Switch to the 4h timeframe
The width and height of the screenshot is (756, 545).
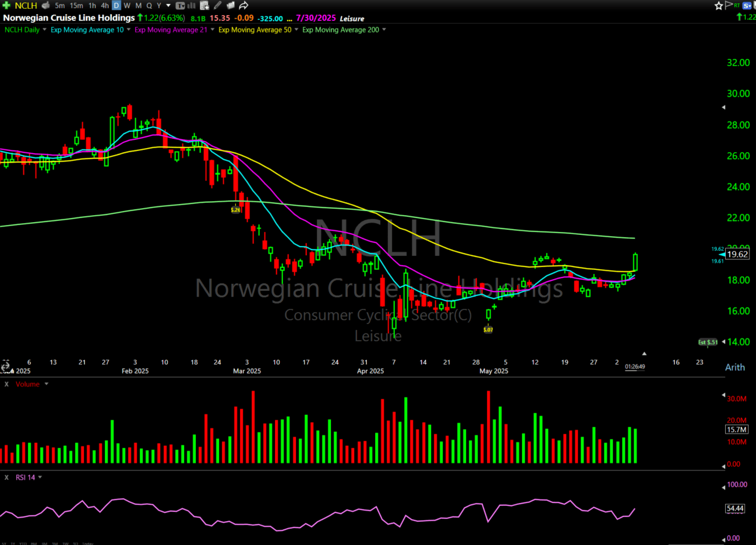point(105,5)
